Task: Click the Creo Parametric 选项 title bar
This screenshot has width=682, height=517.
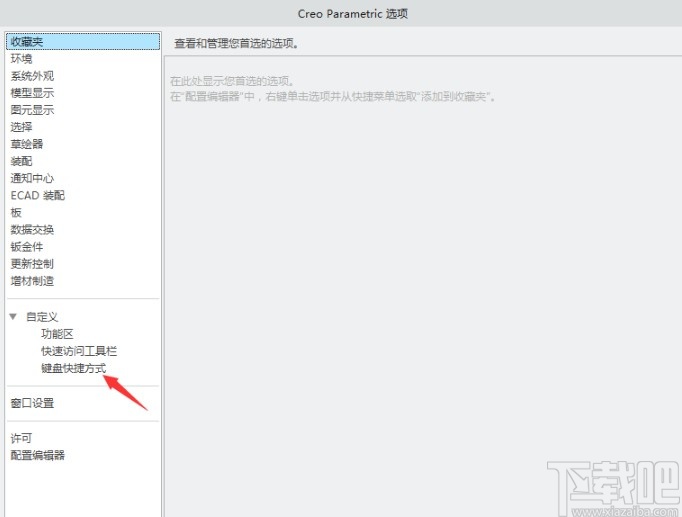Action: (353, 14)
